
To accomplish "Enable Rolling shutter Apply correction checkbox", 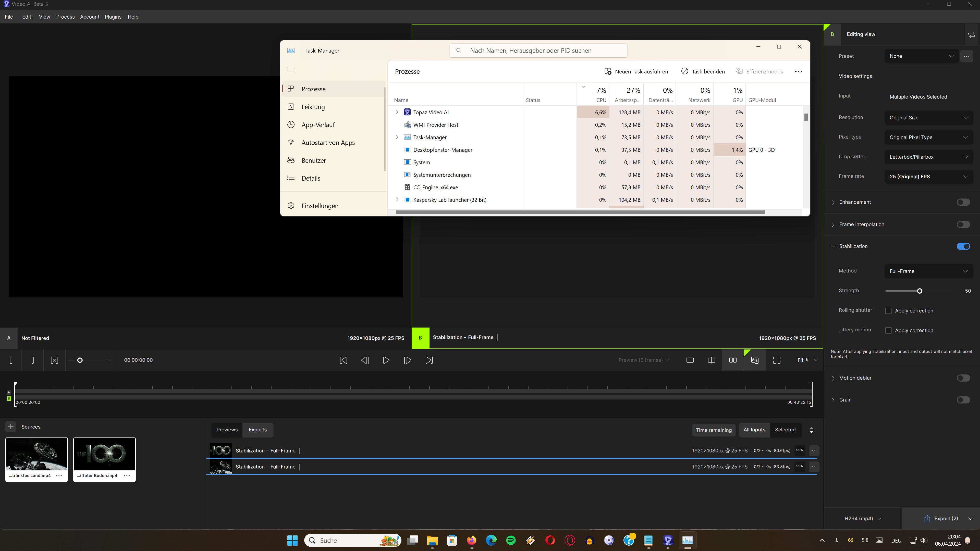I will [x=888, y=311].
